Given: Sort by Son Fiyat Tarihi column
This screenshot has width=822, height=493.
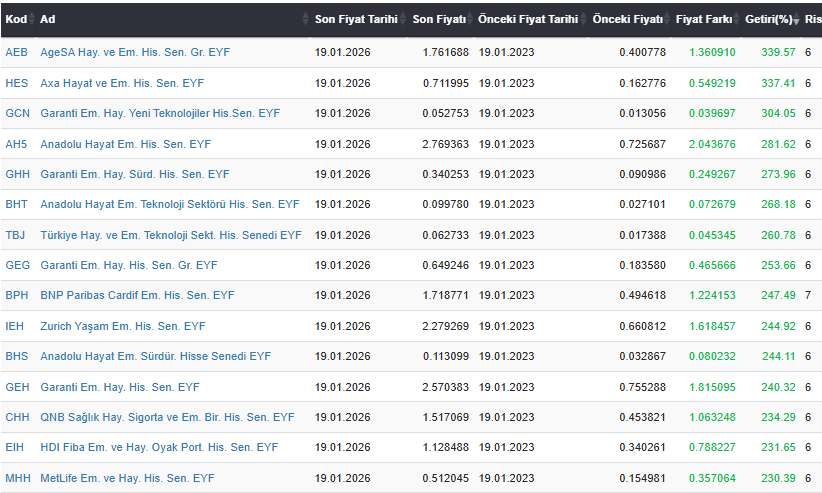Looking at the screenshot, I should (x=403, y=20).
